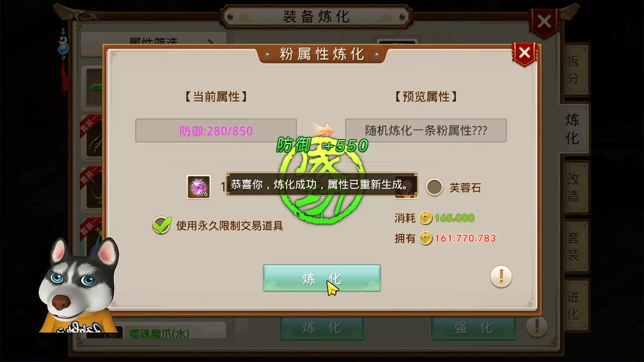Click the dimmed exclamation icon at bottom right
Image resolution: width=644 pixels, height=362 pixels.
[537, 326]
